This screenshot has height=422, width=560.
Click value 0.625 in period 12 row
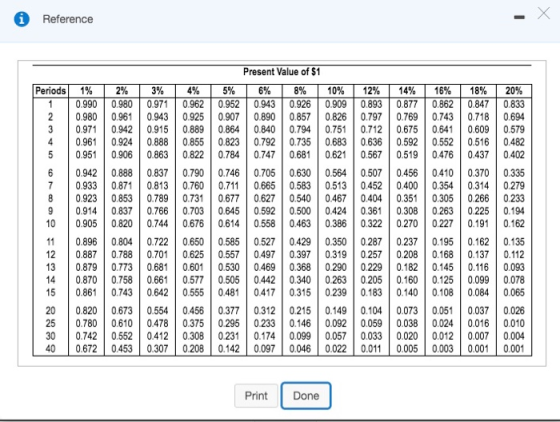(193, 255)
